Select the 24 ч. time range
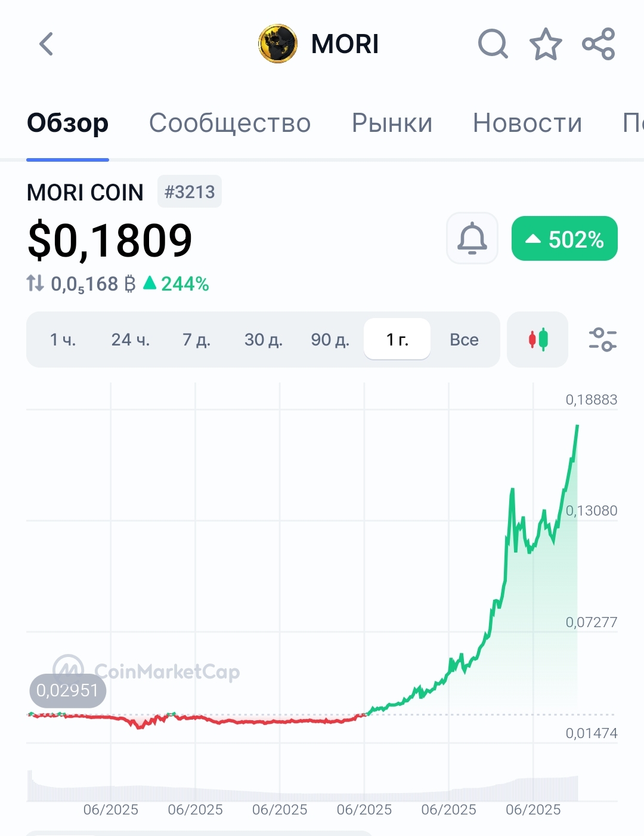 [x=131, y=340]
